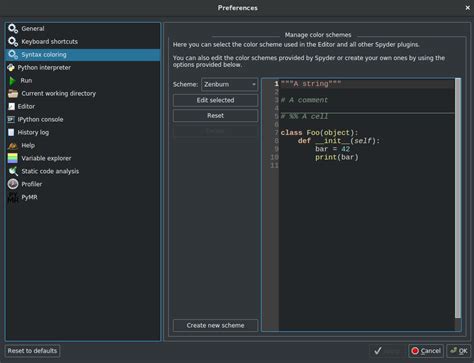
Task: Click the Create new scheme button
Action: pyautogui.click(x=215, y=325)
